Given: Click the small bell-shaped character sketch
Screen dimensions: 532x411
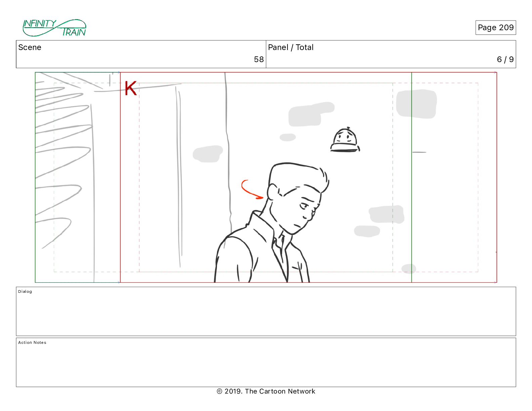Looking at the screenshot, I should click(x=345, y=140).
